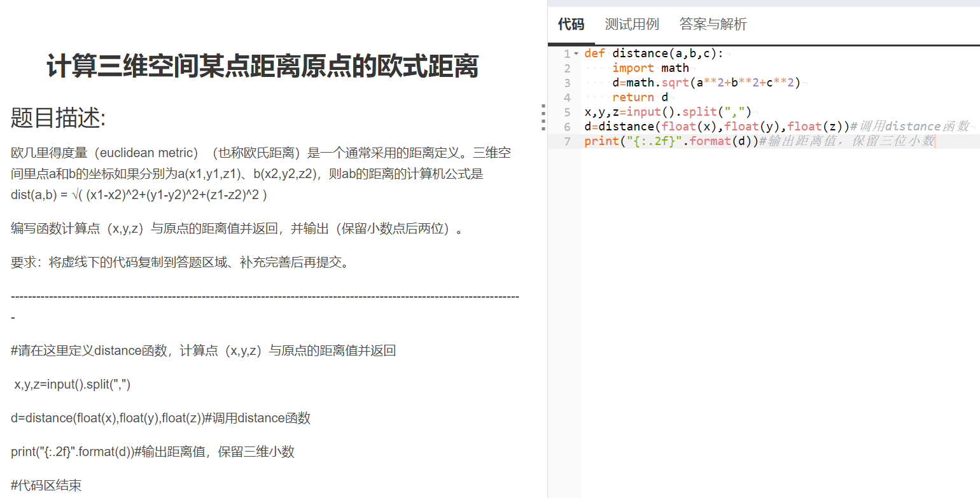The height and width of the screenshot is (498, 980).
Task: Switch to the 代码 tab
Action: (571, 25)
